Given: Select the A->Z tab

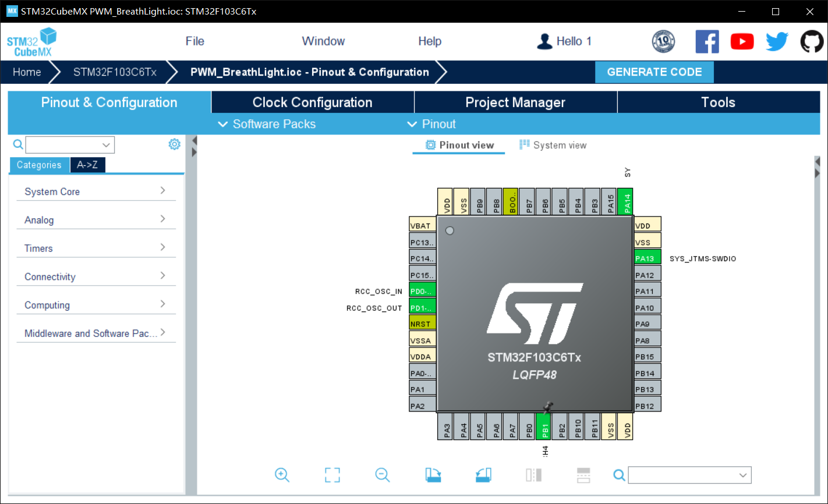Looking at the screenshot, I should tap(87, 165).
